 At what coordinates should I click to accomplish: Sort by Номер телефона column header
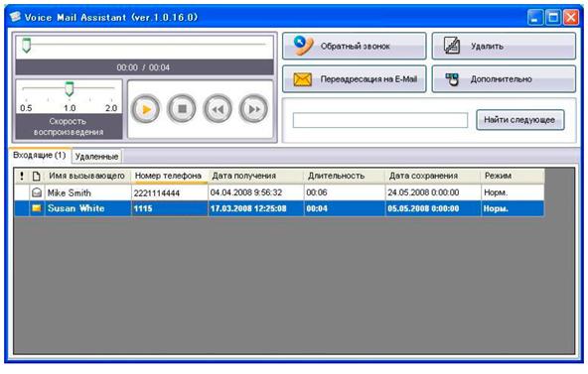pos(169,176)
